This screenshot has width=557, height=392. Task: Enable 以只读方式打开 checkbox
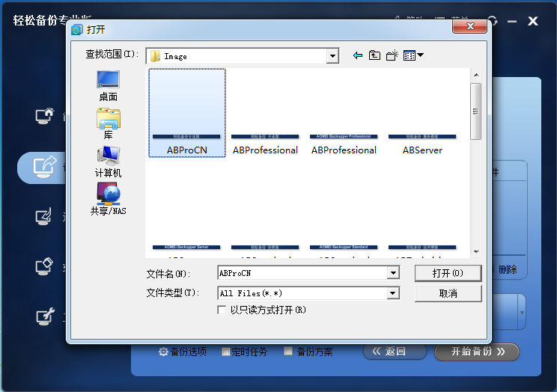222,310
